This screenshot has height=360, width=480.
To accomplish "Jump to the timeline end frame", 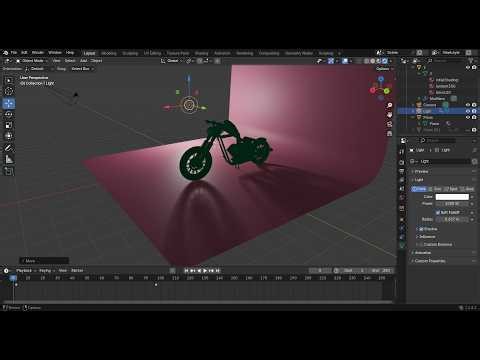I will (x=218, y=271).
